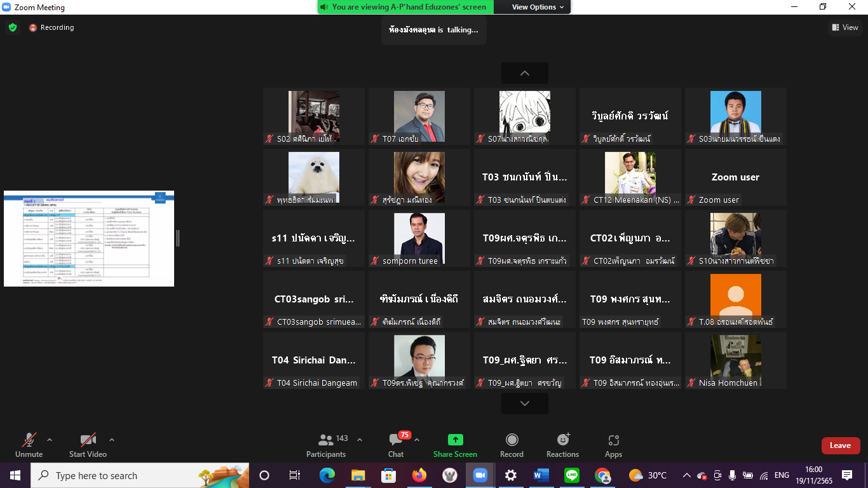The image size is (868, 488).
Task: Start recording with Record button
Action: [x=512, y=444]
